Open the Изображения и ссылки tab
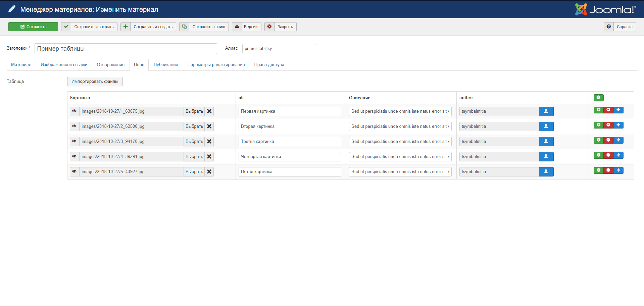The image size is (644, 306). 64,65
